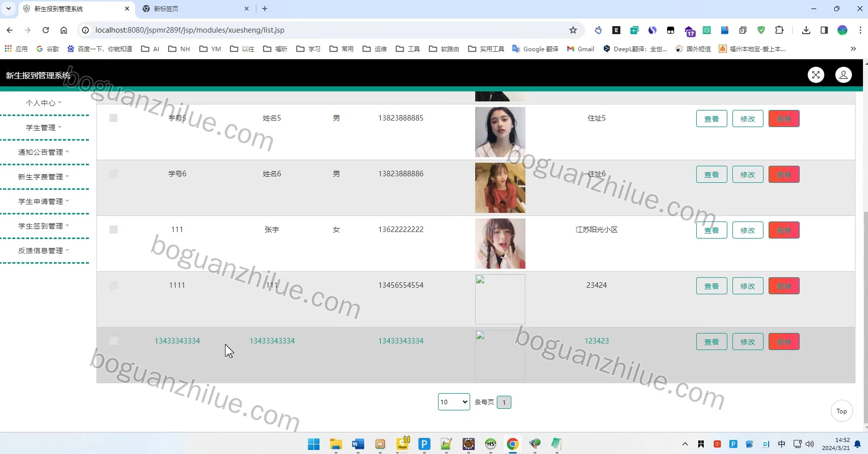The image size is (868, 454).
Task: Go to browser home page icon
Action: [x=64, y=30]
